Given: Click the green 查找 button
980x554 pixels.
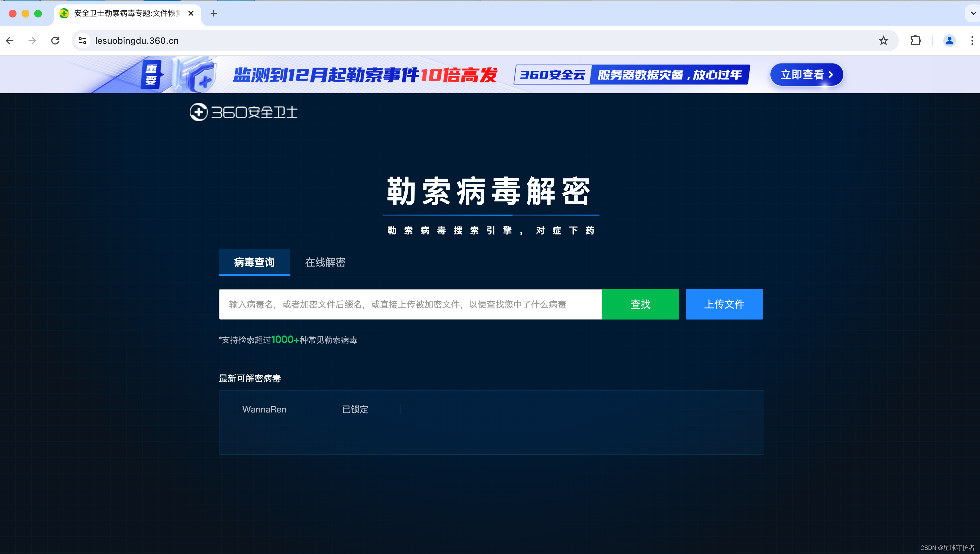Looking at the screenshot, I should click(x=640, y=304).
